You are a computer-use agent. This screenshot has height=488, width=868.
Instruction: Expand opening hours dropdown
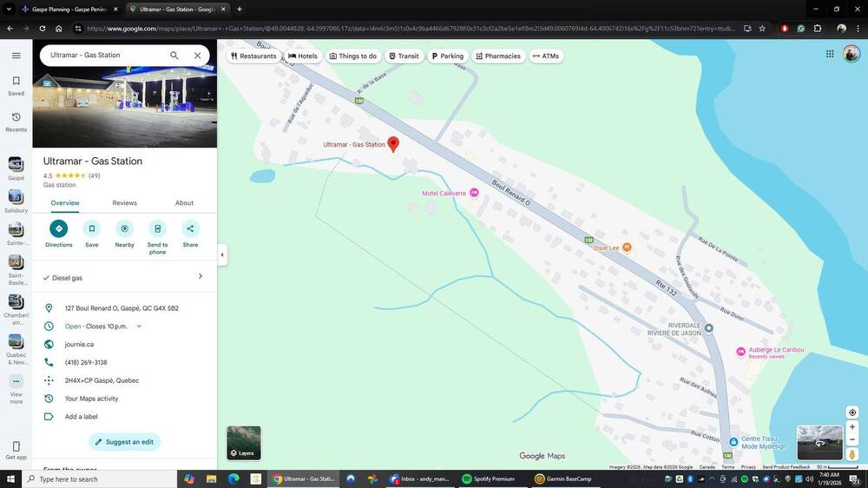[x=139, y=326]
